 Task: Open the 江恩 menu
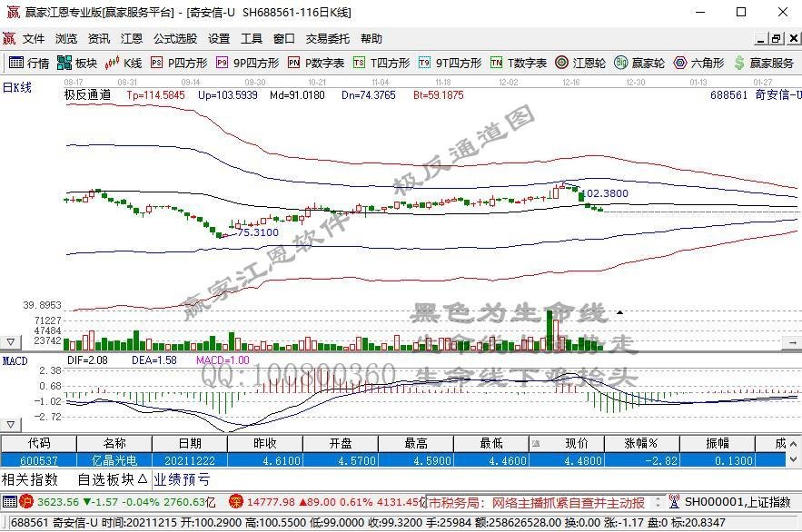[x=132, y=38]
